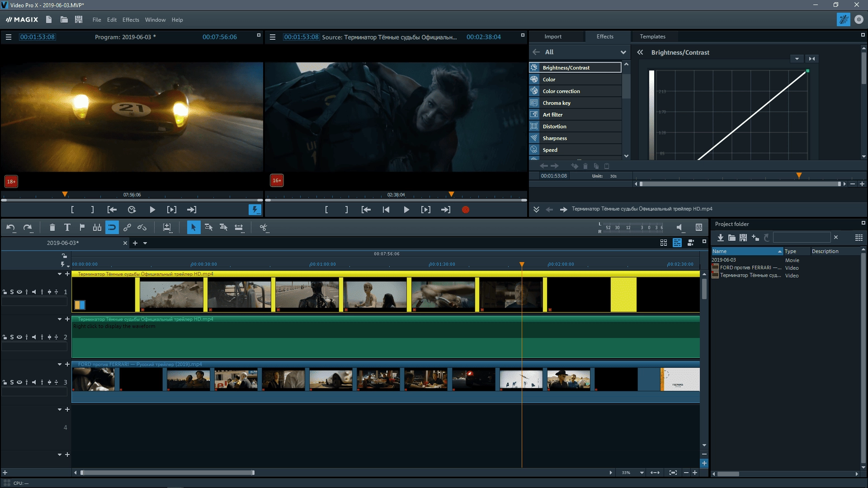
Task: Click the Project folder search field
Action: pos(802,237)
